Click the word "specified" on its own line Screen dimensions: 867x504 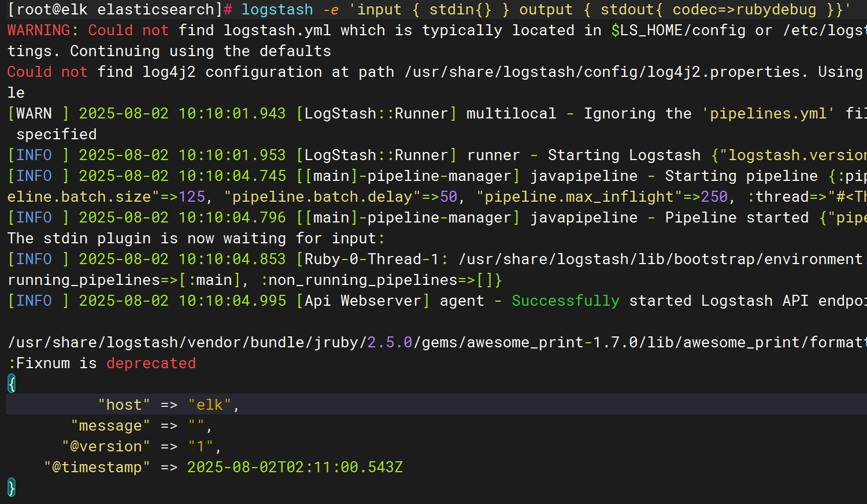point(57,135)
